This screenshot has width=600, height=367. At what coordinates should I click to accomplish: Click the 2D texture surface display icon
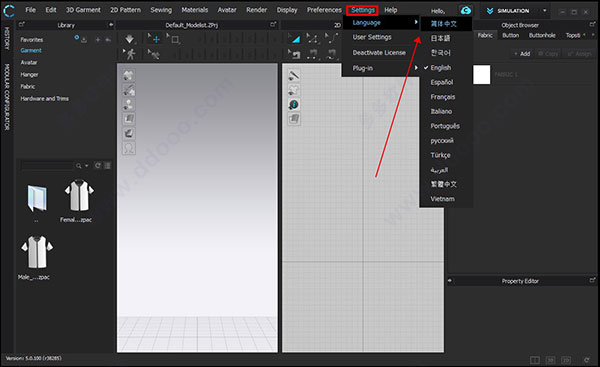tap(294, 119)
